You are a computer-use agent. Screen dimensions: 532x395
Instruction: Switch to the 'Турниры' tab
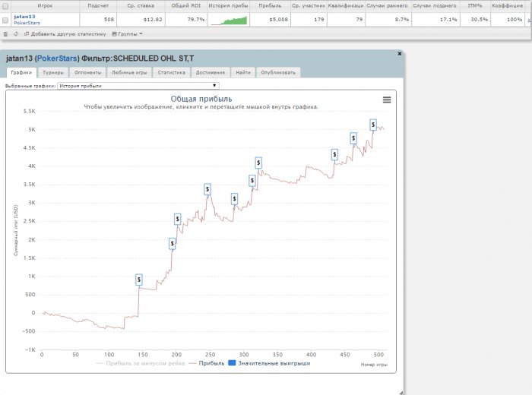[52, 73]
